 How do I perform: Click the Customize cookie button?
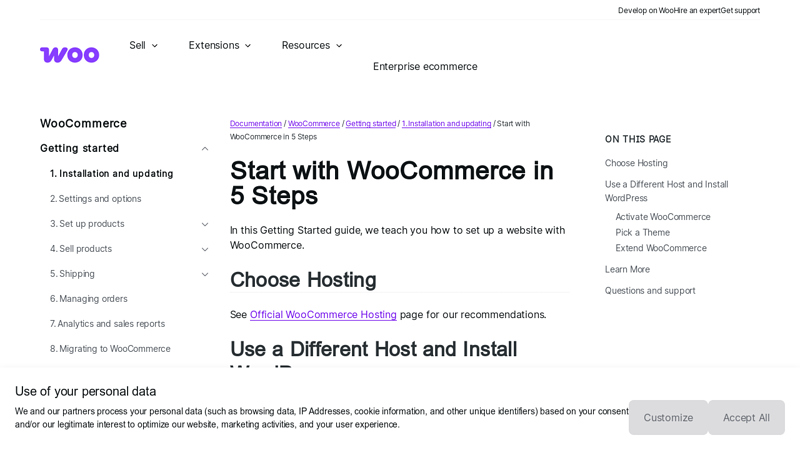(668, 417)
